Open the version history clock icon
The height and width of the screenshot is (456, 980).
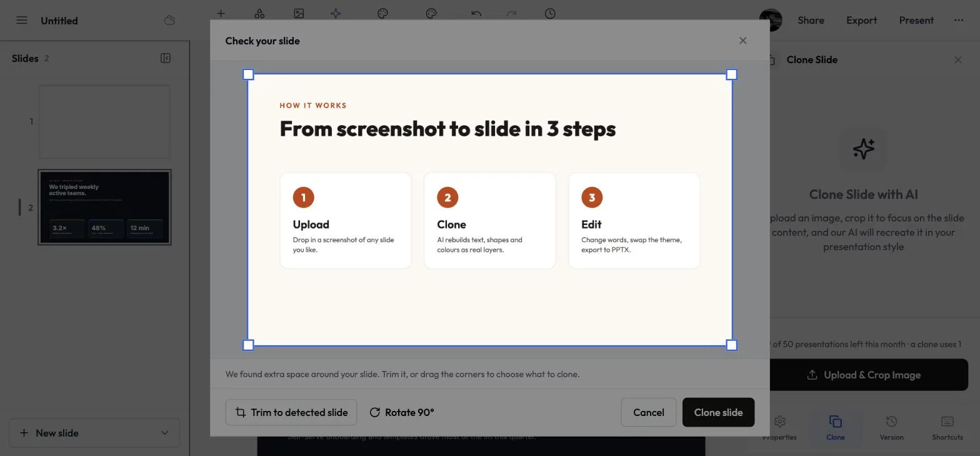click(550, 13)
